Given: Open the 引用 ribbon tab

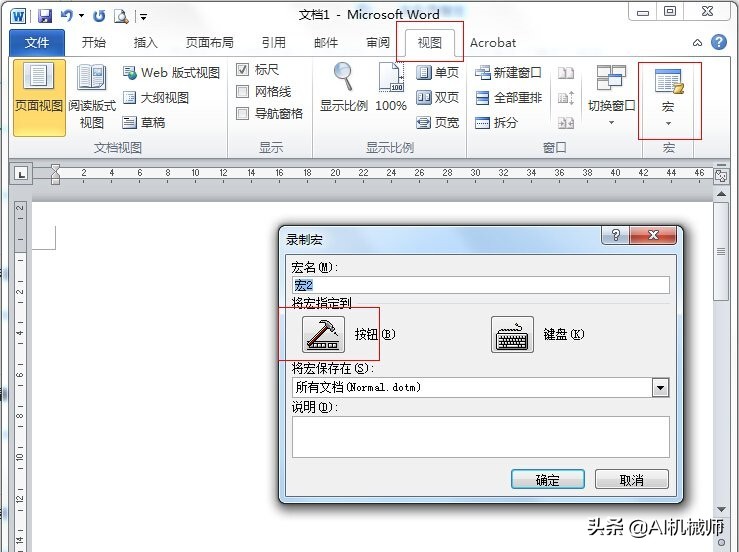Looking at the screenshot, I should pyautogui.click(x=274, y=43).
